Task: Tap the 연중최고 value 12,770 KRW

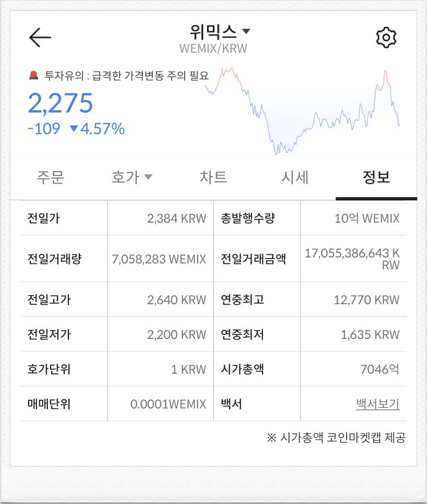Action: (x=367, y=300)
